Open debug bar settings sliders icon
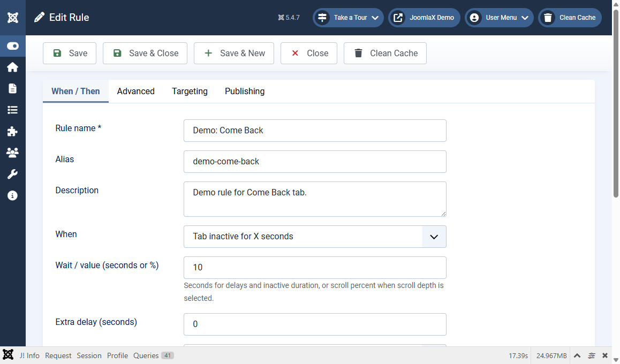 (592, 355)
